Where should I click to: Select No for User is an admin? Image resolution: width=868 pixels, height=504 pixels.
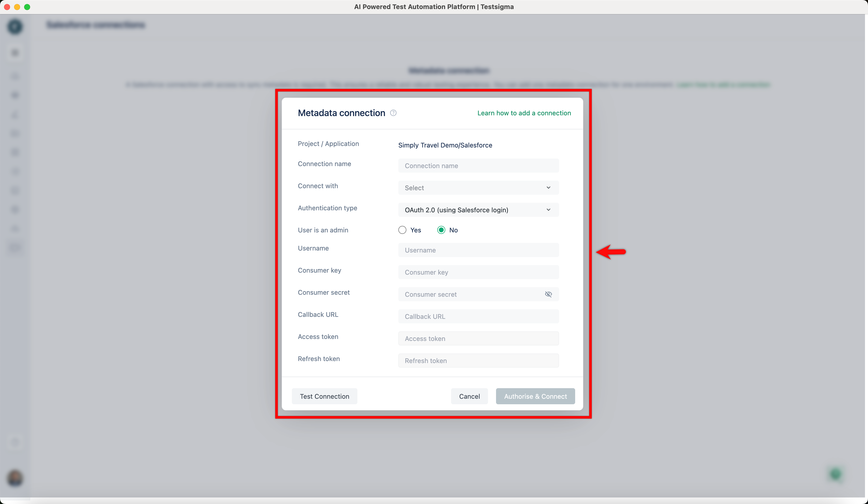point(441,230)
